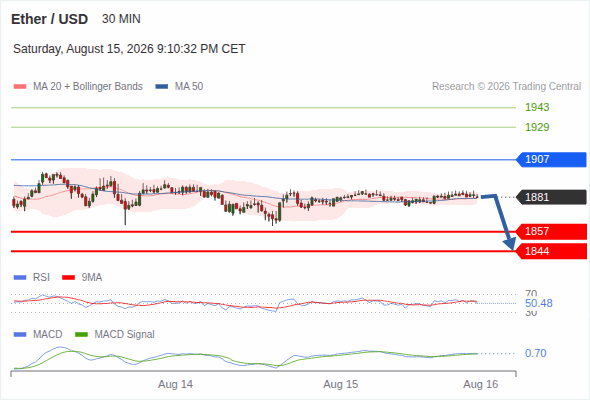This screenshot has height=400, width=590.
Task: Click the blue downward forecast arrow
Action: coord(499,222)
